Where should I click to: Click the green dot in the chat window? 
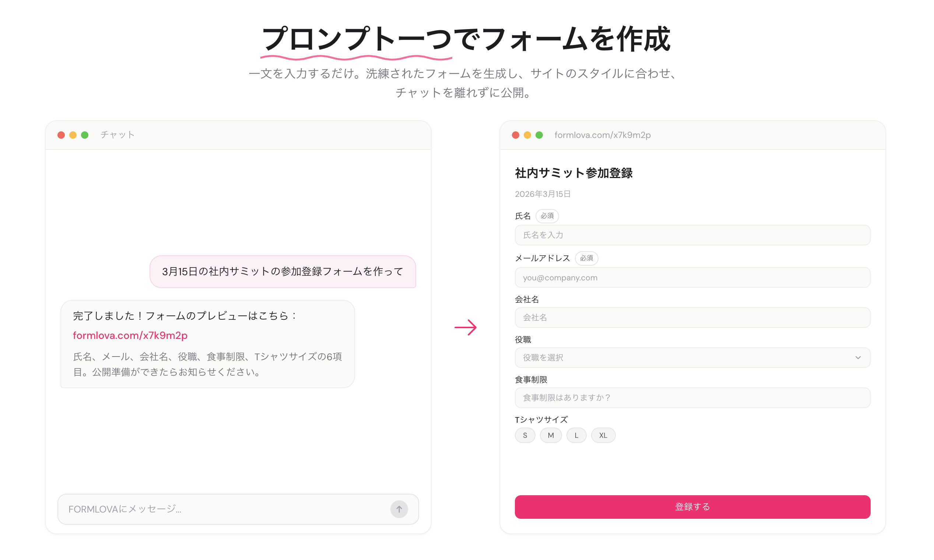pos(85,135)
